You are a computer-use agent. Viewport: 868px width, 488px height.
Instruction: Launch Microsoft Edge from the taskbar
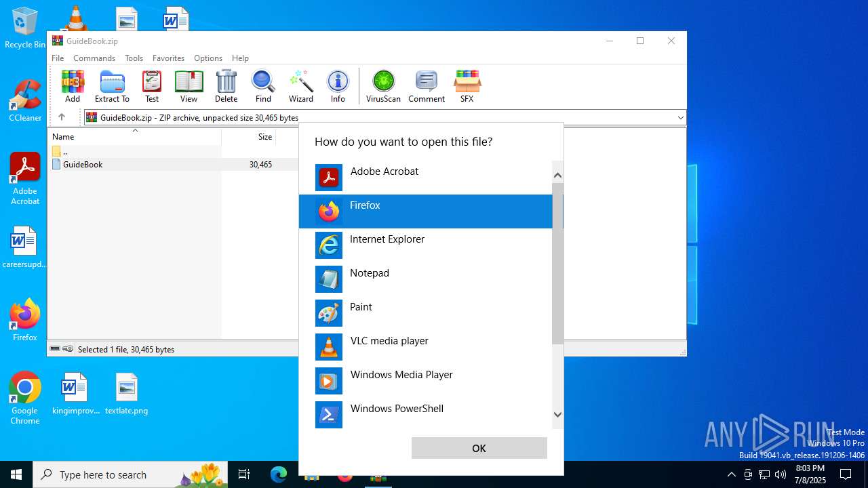click(279, 474)
